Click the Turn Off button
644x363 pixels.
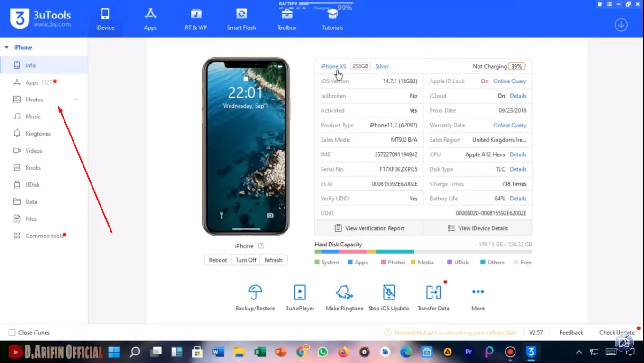[246, 260]
